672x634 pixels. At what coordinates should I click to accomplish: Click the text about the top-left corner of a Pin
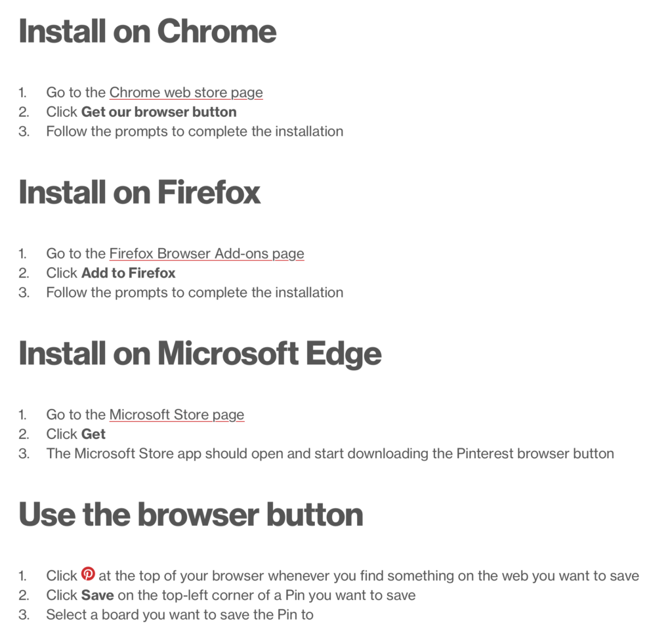point(266,595)
